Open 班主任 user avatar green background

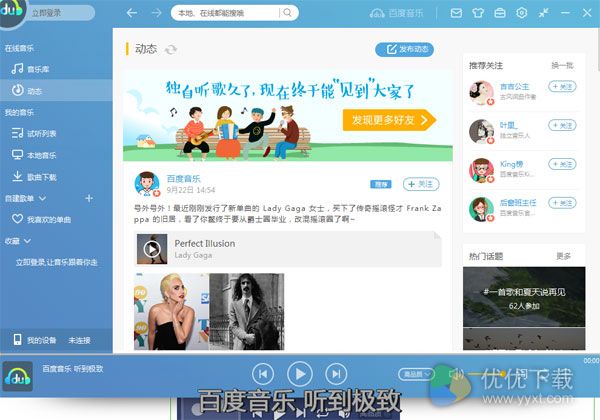point(481,209)
